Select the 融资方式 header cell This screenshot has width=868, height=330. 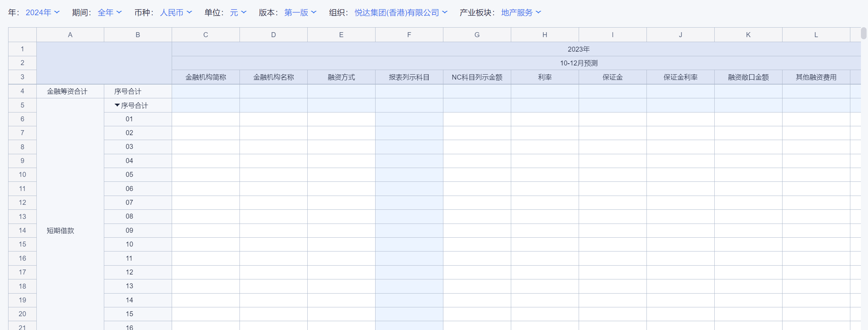(x=341, y=77)
